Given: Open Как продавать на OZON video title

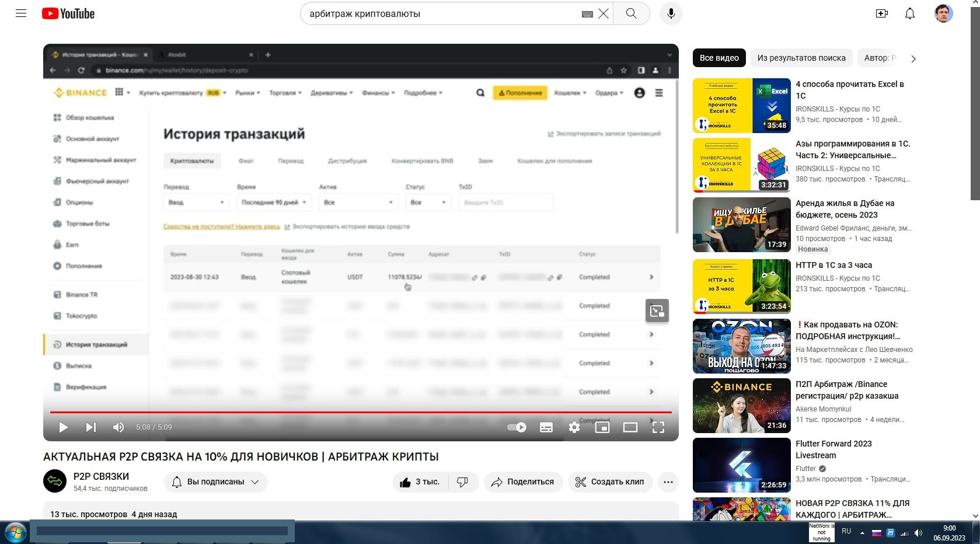Looking at the screenshot, I should click(848, 330).
